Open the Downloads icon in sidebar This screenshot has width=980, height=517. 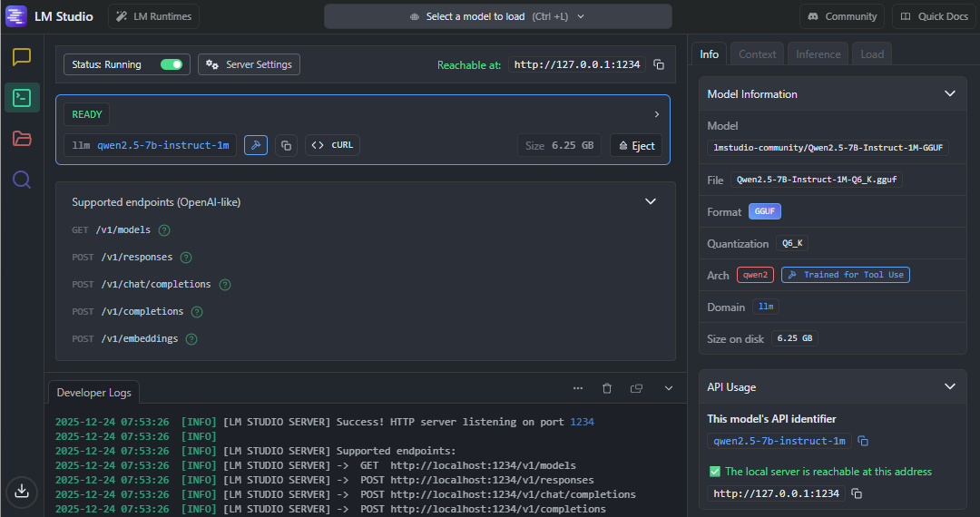[x=22, y=491]
